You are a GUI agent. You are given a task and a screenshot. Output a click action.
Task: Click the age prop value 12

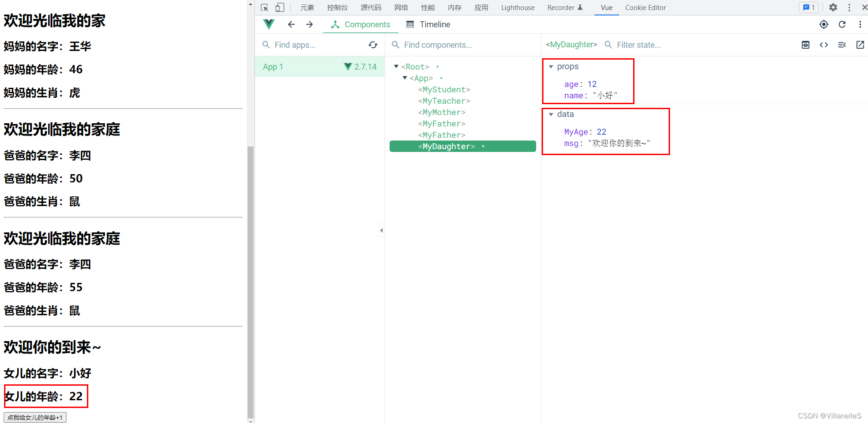click(592, 84)
